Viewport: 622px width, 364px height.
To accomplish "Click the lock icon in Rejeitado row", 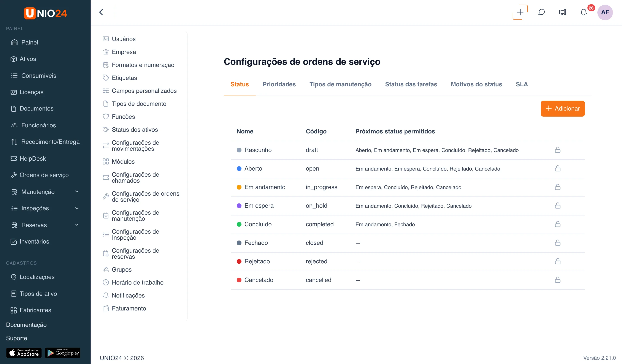I will click(558, 261).
